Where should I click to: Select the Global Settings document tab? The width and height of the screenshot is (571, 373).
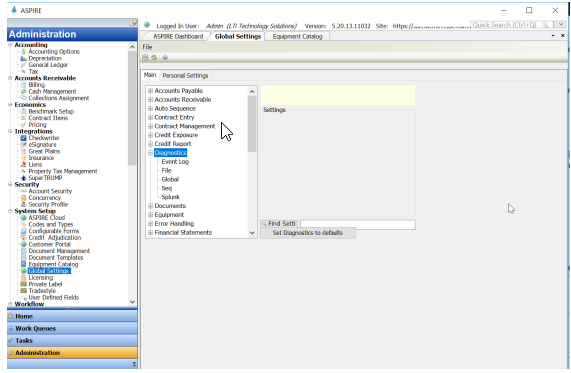pos(238,36)
